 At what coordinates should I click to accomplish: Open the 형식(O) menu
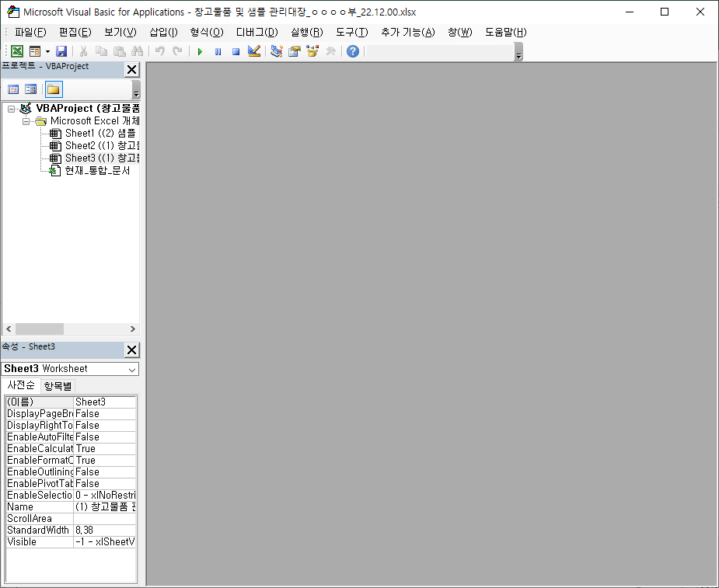pos(207,33)
